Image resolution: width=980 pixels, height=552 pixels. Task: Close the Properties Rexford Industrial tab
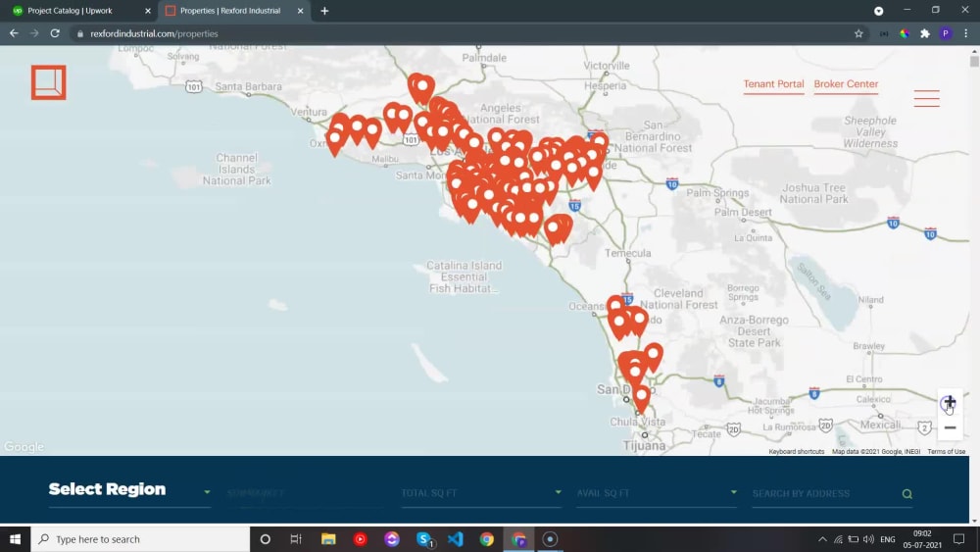pyautogui.click(x=300, y=11)
